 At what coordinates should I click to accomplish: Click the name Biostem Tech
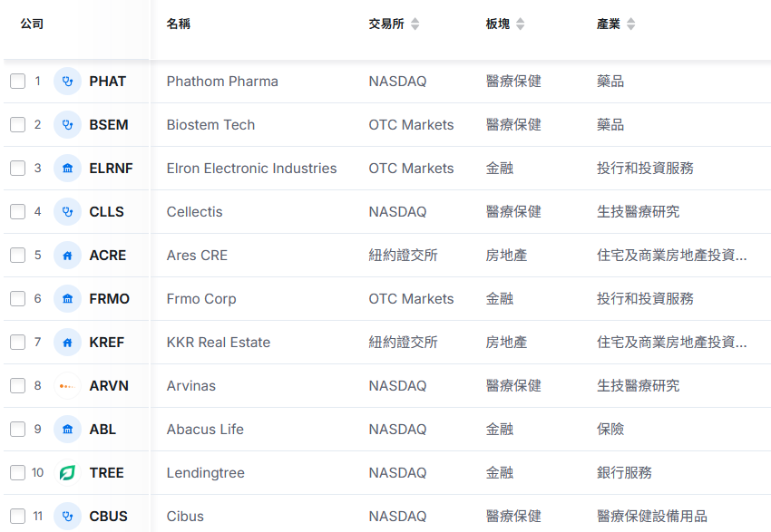pyautogui.click(x=211, y=125)
